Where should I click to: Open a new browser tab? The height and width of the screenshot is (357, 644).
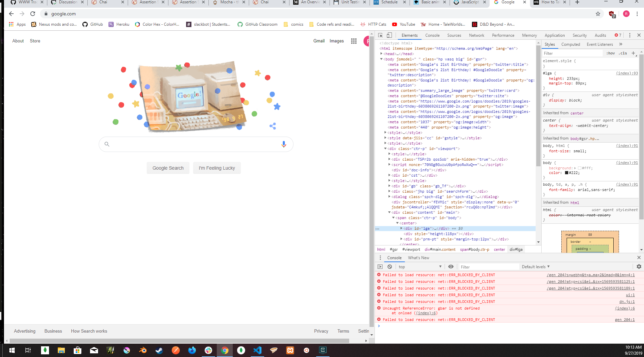tap(577, 2)
